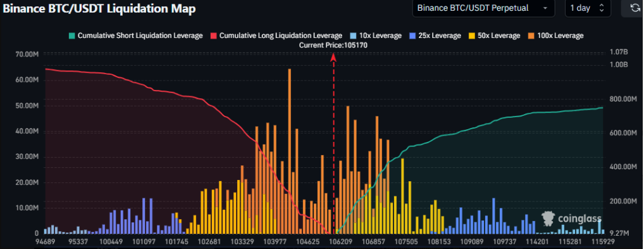Toggle the 50x Leverage legend item

click(494, 36)
